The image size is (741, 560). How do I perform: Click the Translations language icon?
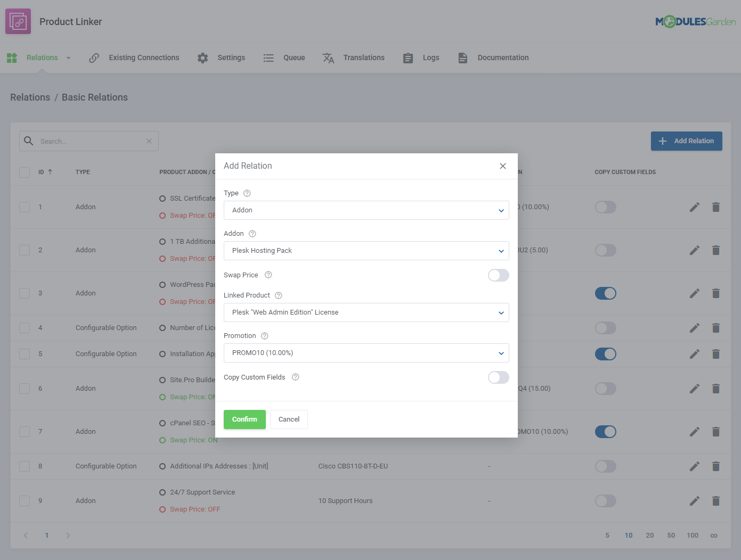point(329,57)
